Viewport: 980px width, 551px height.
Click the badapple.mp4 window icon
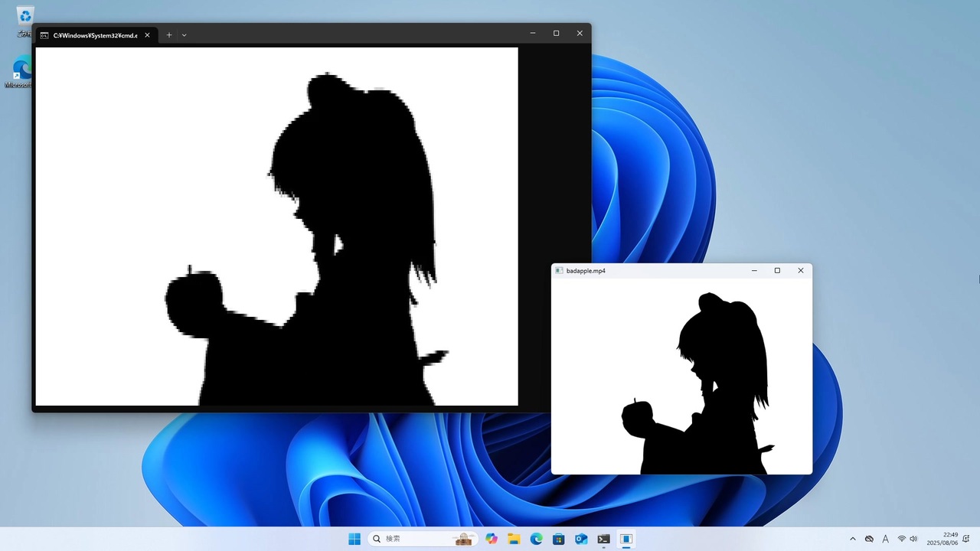[560, 271]
